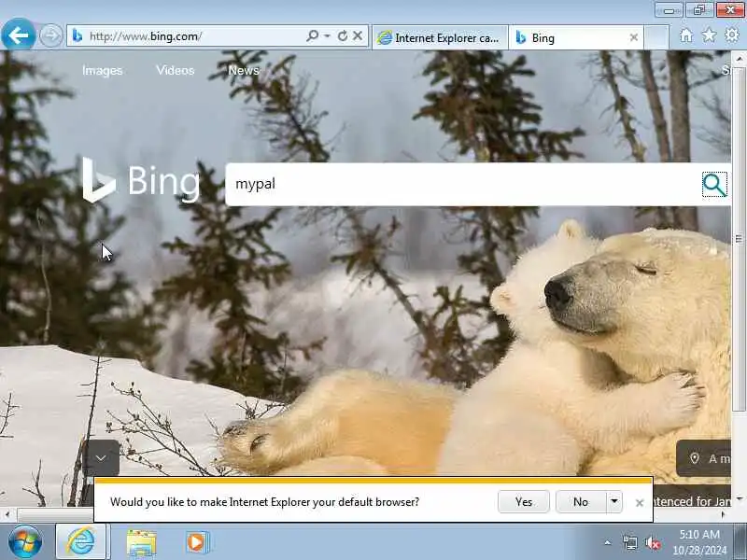
Task: Dismiss the default browser notification bar
Action: point(640,503)
